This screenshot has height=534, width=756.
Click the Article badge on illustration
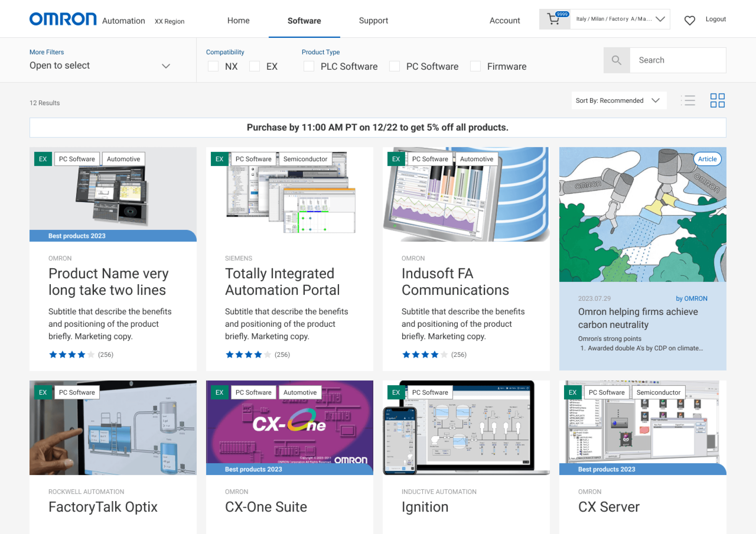pyautogui.click(x=707, y=159)
